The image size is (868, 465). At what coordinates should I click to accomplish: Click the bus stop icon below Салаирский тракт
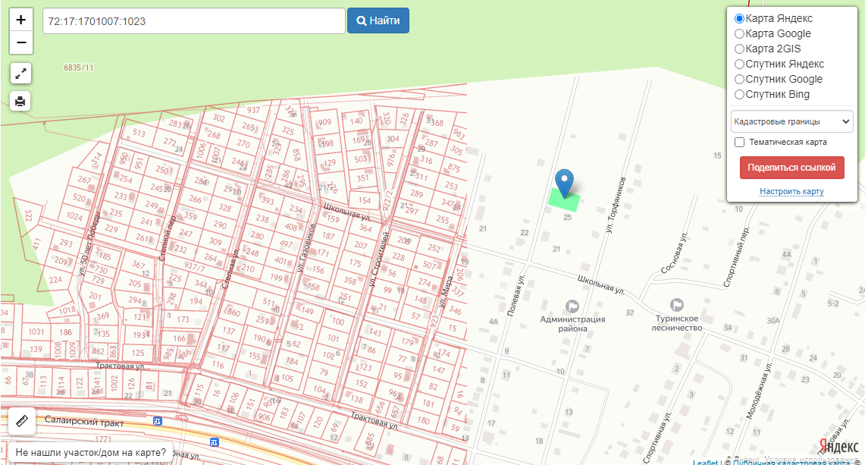pos(215,441)
